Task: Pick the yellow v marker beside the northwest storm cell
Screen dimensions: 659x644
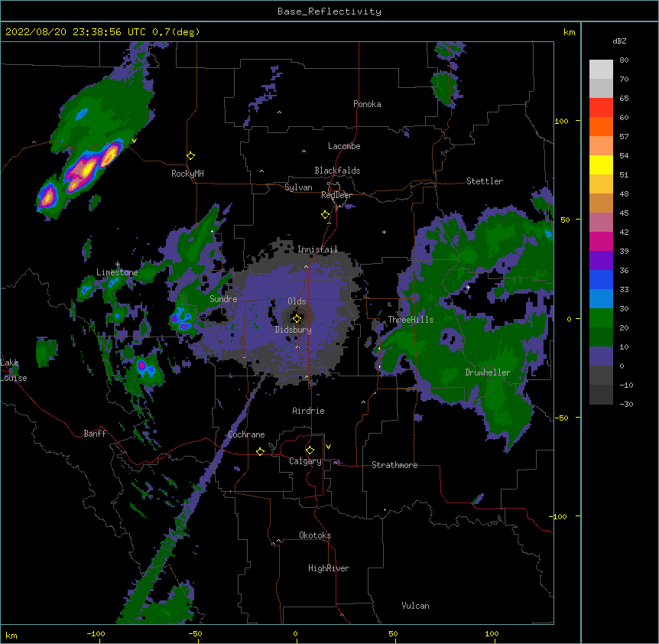Action: [134, 141]
